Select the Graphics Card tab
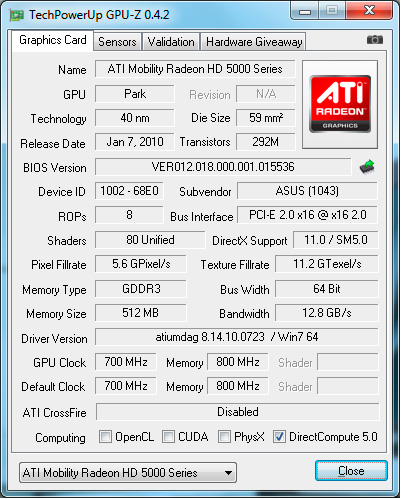 [53, 40]
